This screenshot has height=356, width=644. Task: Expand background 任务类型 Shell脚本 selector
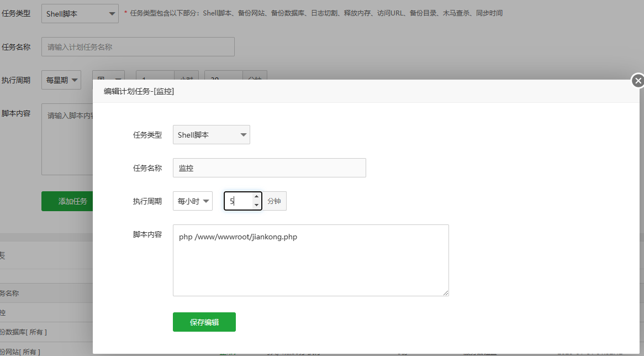click(x=80, y=14)
